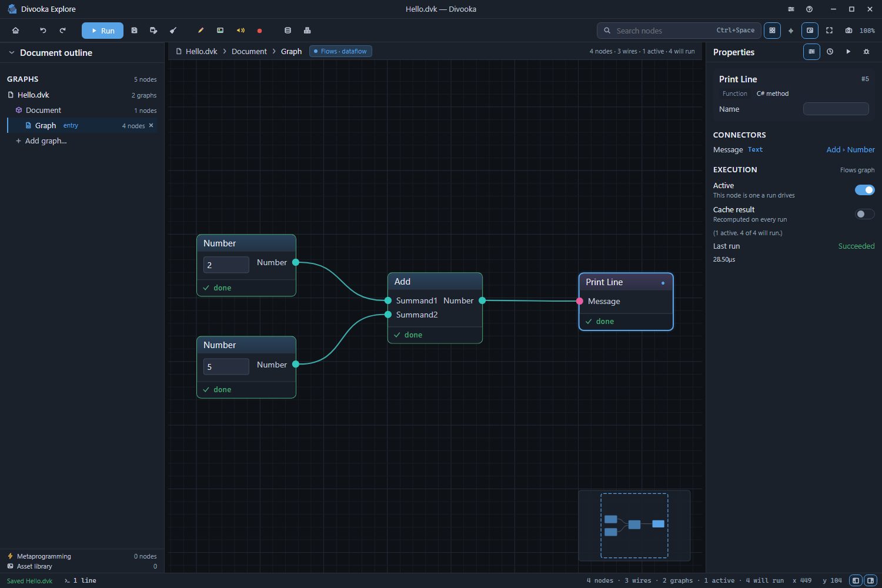This screenshot has width=882, height=588.
Task: Click the Save floppy disk icon
Action: [134, 31]
